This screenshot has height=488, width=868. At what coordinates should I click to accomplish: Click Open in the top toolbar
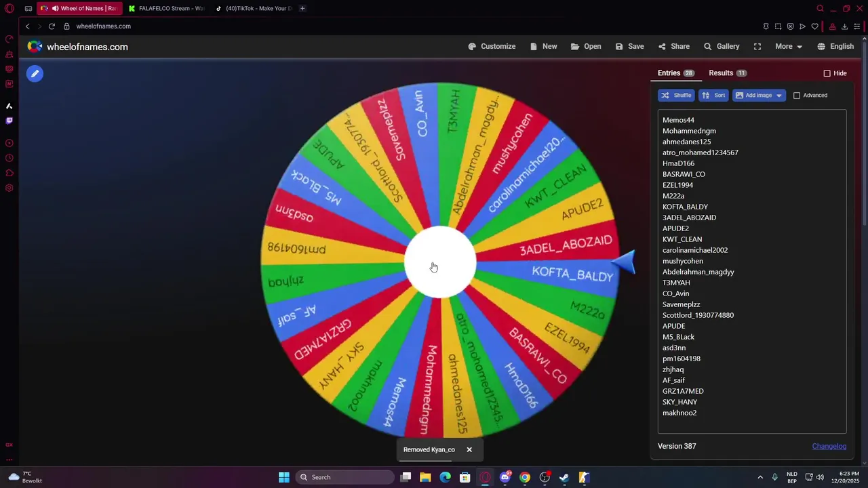586,46
